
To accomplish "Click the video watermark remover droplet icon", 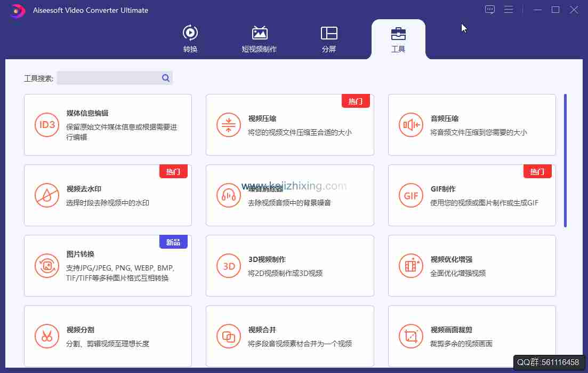I will (x=46, y=195).
